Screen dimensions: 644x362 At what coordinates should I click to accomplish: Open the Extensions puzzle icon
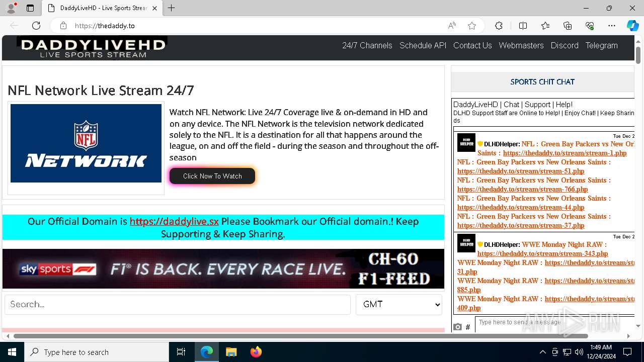[499, 26]
